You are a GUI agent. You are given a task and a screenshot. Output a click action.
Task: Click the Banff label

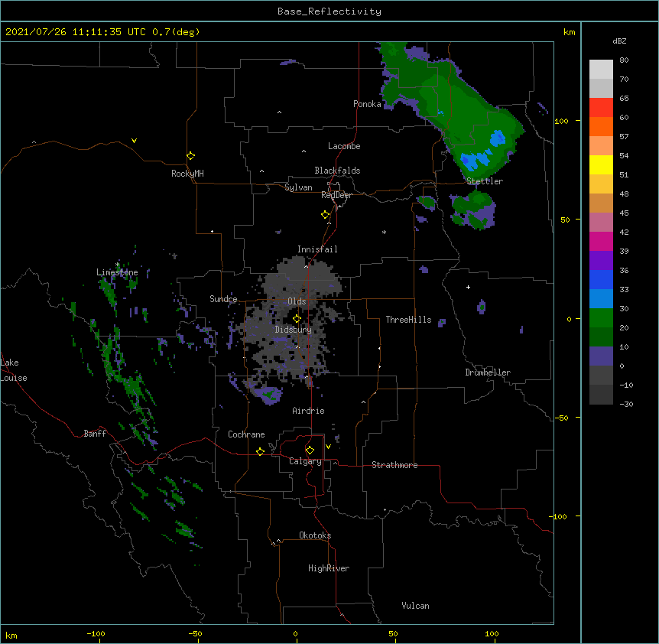click(95, 434)
